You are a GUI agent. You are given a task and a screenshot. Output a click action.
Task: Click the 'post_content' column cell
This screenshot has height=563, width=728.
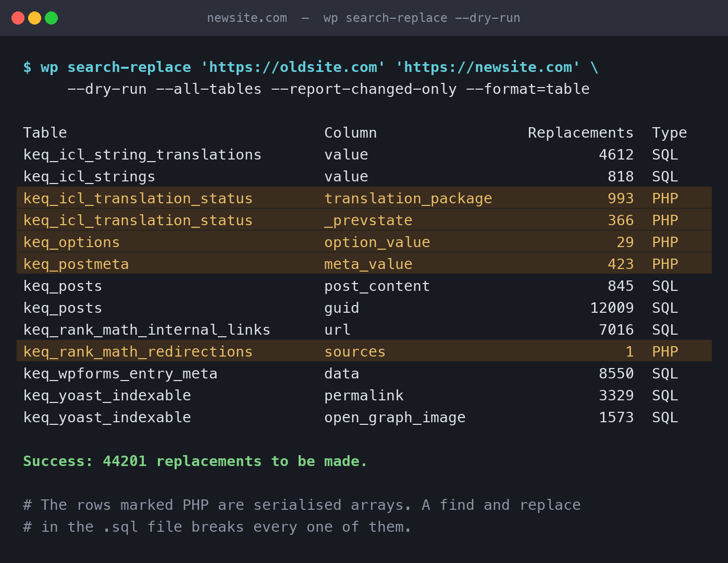coord(377,286)
